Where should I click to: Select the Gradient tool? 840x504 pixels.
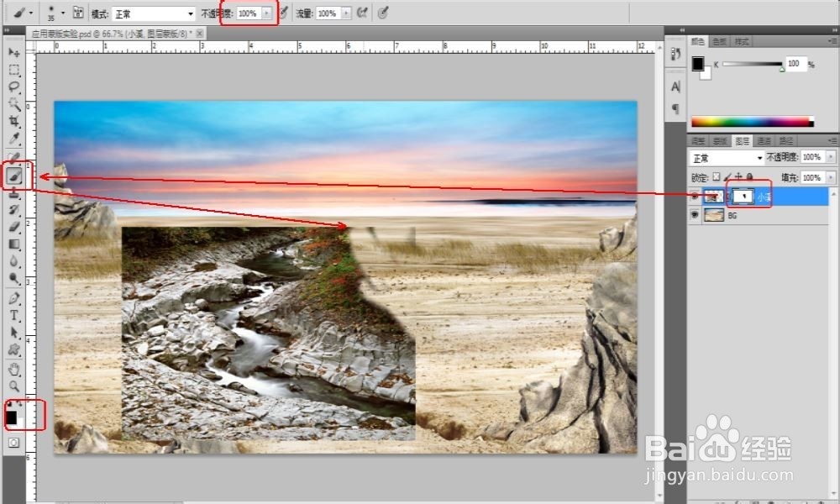[14, 244]
